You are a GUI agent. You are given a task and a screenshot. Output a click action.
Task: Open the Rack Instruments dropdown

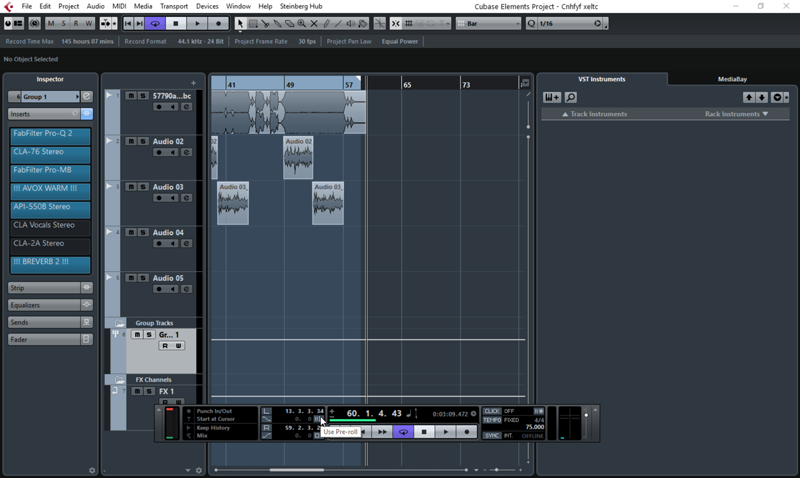click(x=736, y=114)
